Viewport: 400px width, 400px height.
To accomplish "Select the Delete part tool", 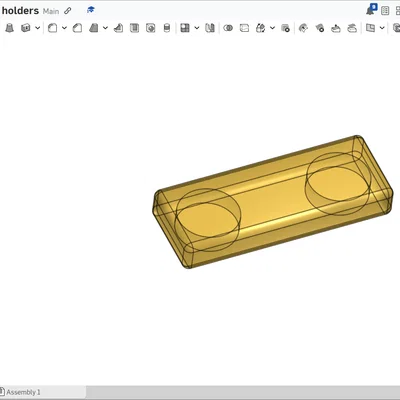I will (x=285, y=28).
